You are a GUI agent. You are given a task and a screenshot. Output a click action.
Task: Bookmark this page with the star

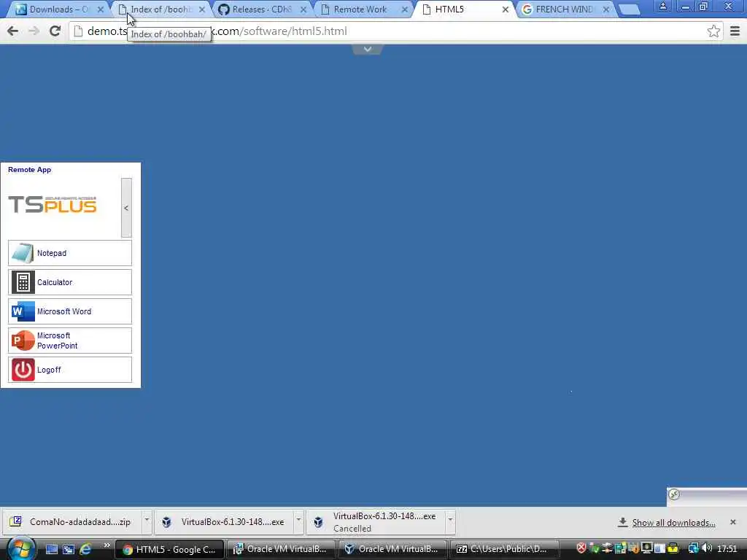(x=713, y=31)
